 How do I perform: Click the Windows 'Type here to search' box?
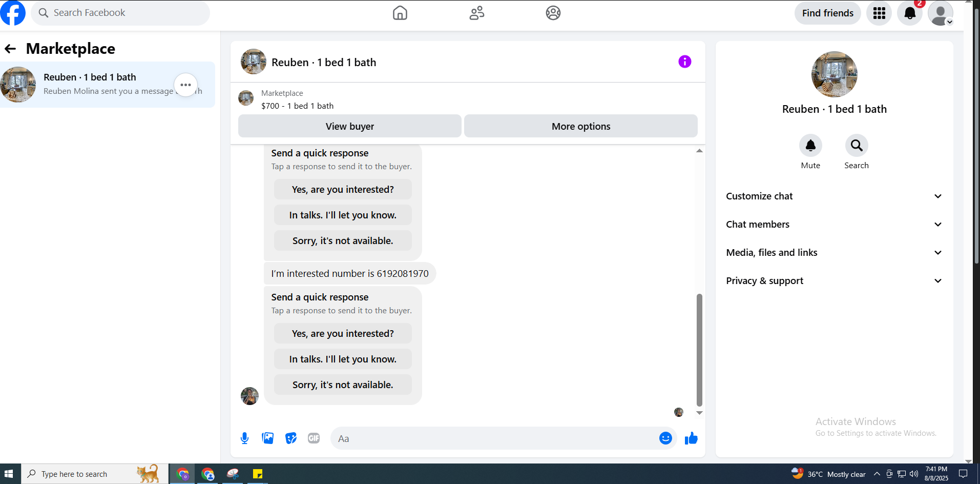(x=95, y=474)
